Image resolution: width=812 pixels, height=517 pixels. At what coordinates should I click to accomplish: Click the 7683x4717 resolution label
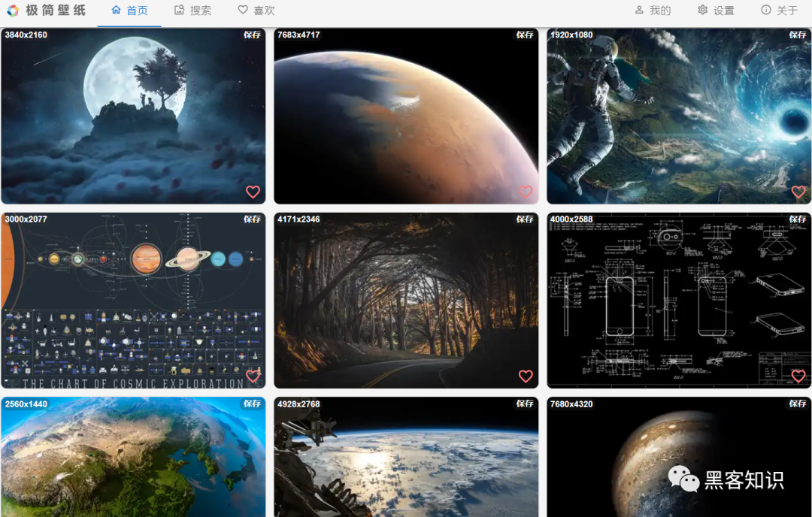click(x=298, y=35)
